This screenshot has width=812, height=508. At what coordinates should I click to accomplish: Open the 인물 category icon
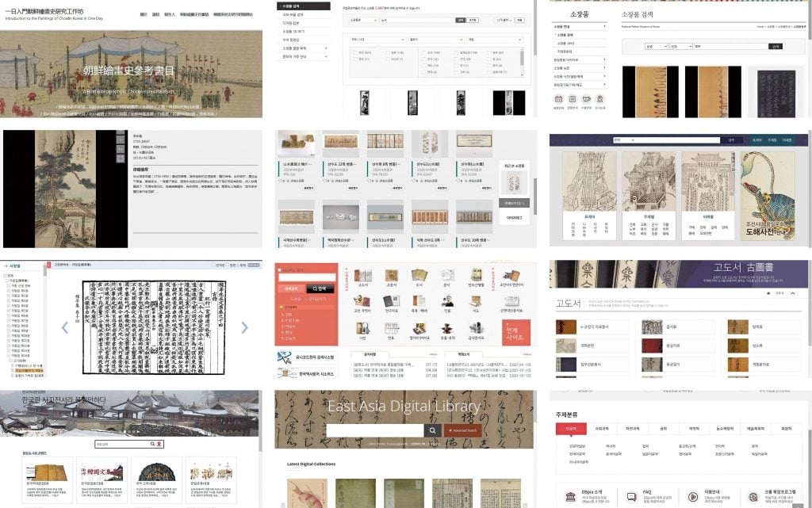[x=447, y=302]
